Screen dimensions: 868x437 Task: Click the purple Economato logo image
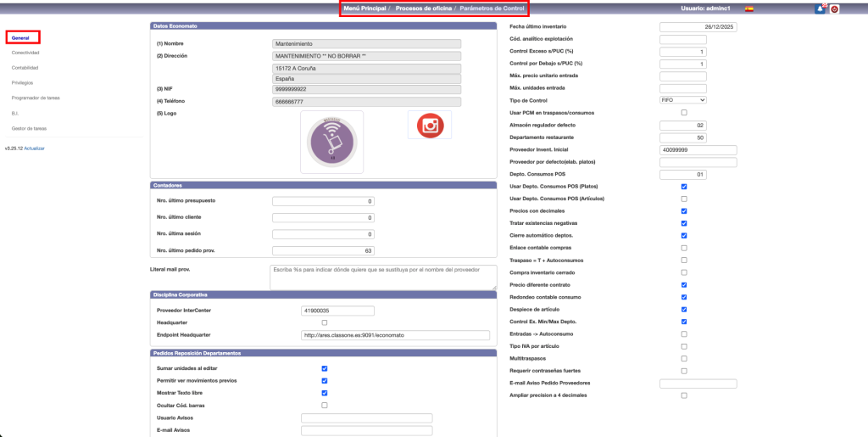tap(331, 141)
